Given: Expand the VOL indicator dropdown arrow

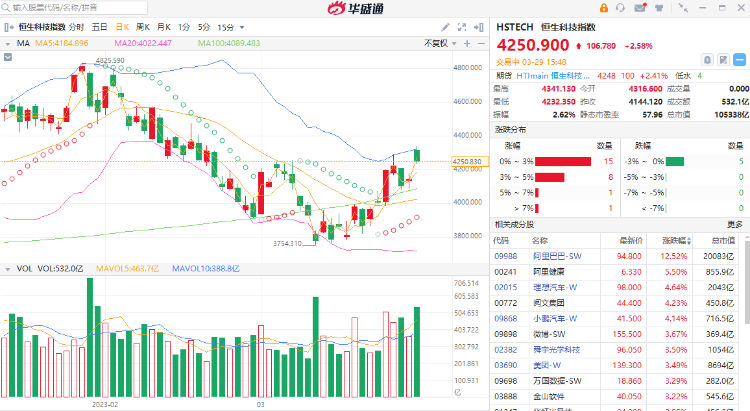Looking at the screenshot, I should pos(8,269).
